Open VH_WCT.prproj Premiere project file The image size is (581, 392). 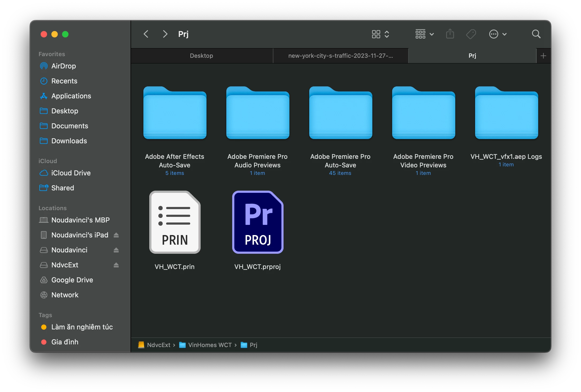click(258, 222)
